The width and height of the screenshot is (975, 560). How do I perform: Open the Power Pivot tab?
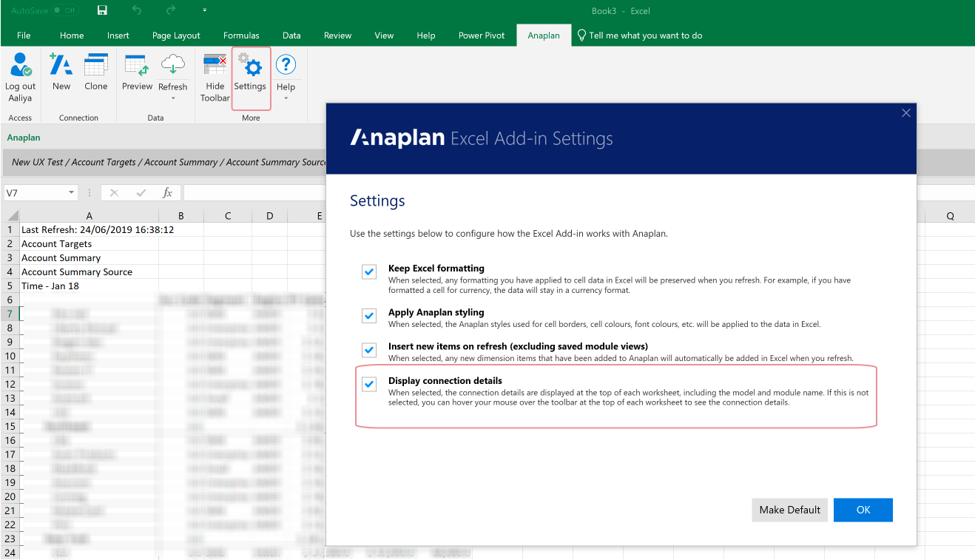coord(482,36)
